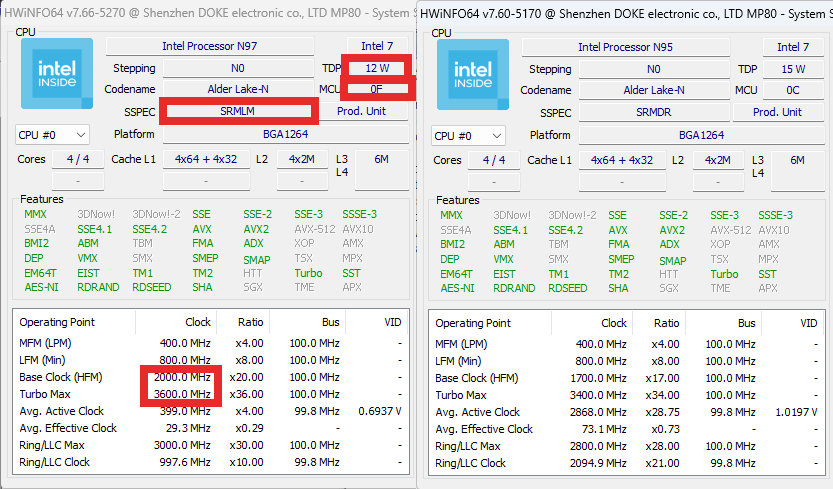Image resolution: width=833 pixels, height=489 pixels.
Task: Click the SSSE-3 feature in N95 window
Action: pyautogui.click(x=775, y=215)
